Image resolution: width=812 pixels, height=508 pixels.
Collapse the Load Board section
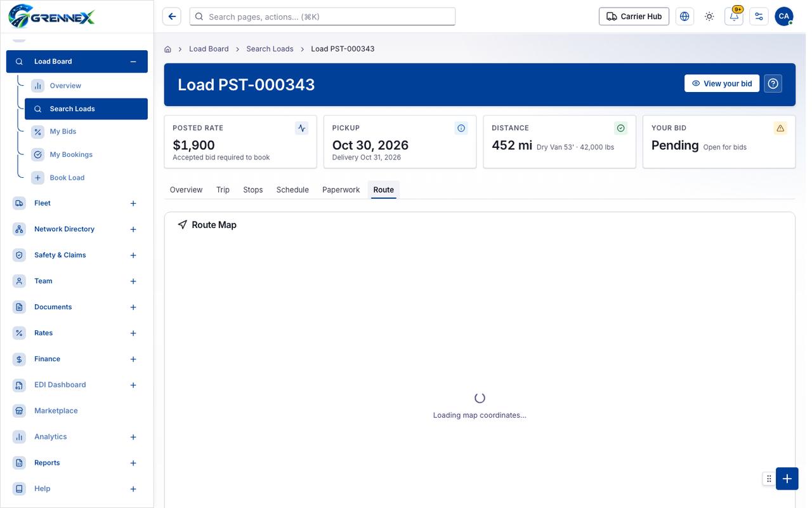[x=133, y=62]
